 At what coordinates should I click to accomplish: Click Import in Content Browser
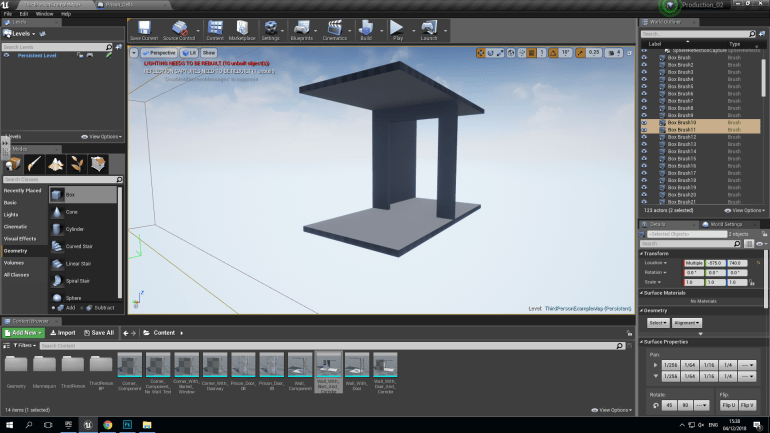coord(63,333)
